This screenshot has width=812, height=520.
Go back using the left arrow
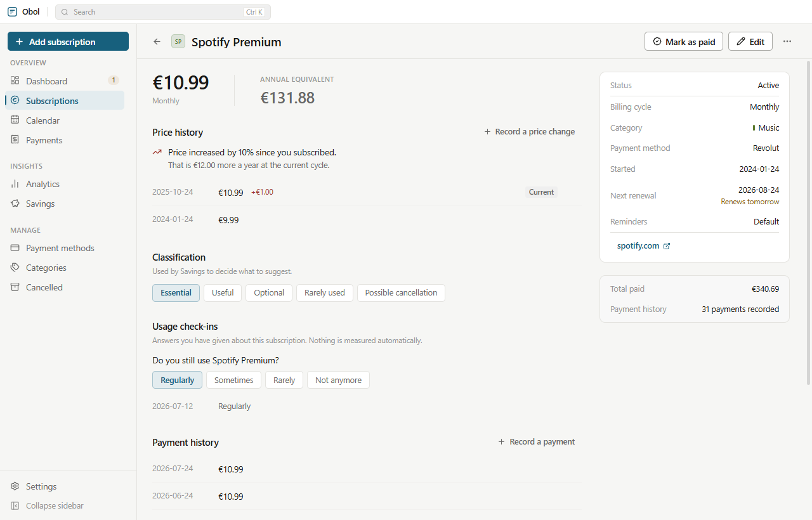157,42
